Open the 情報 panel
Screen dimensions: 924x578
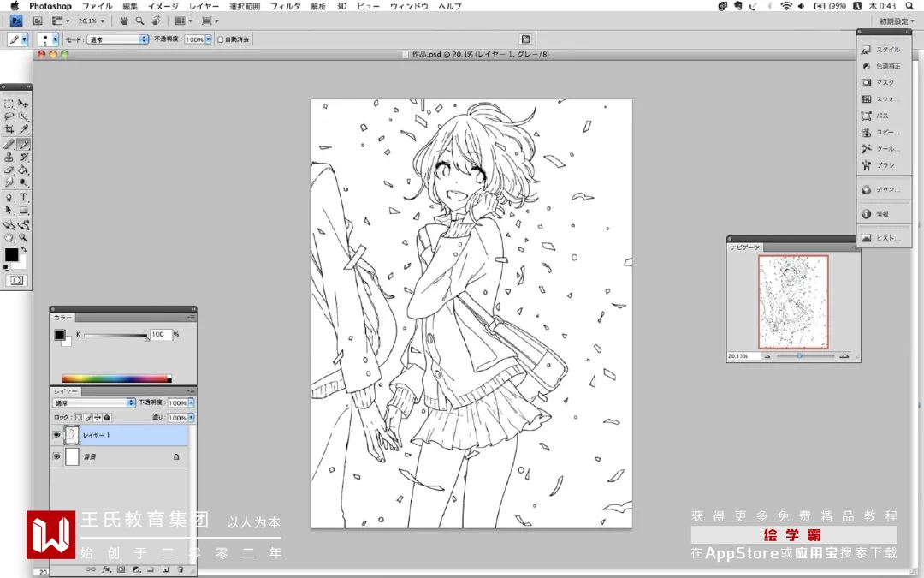click(875, 214)
